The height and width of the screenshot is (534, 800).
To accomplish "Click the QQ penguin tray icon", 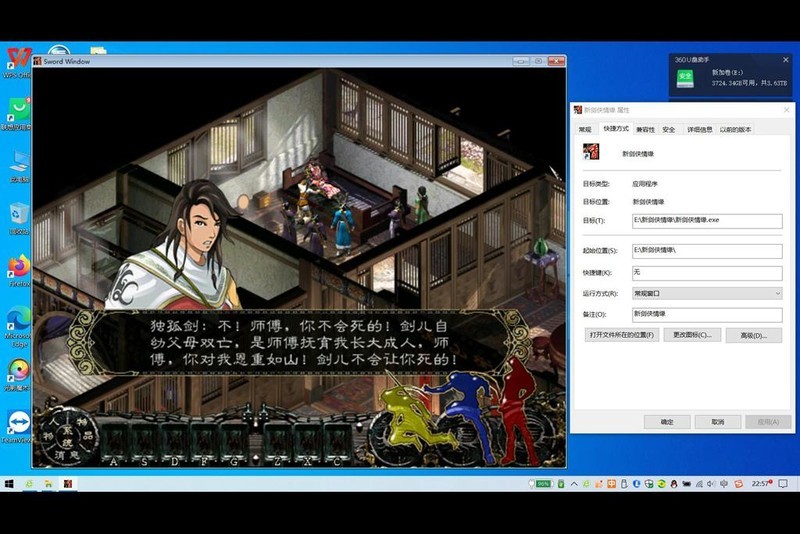I will pos(674,484).
